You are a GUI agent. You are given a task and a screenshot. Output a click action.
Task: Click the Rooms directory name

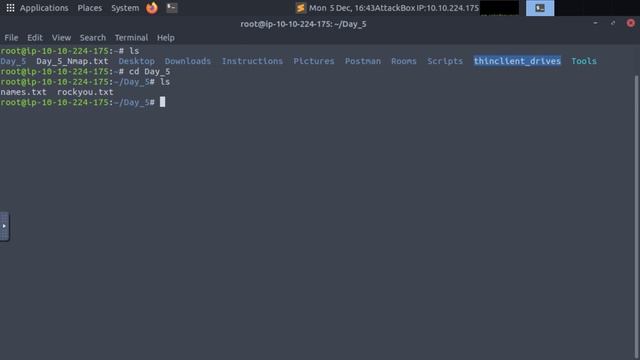point(404,61)
